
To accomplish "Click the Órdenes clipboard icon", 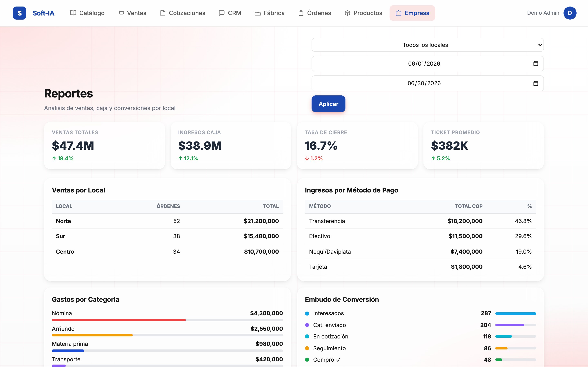I will [301, 13].
